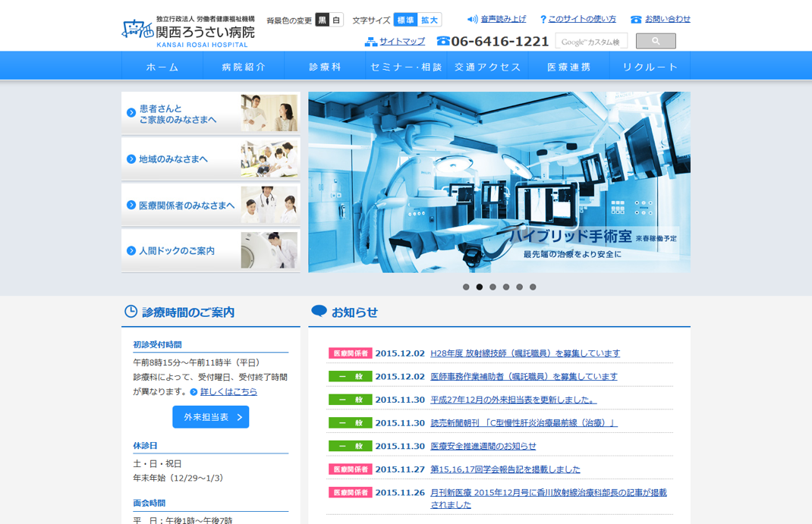
Task: Click arrow icon beside 地域のみなさまへ
Action: [131, 158]
